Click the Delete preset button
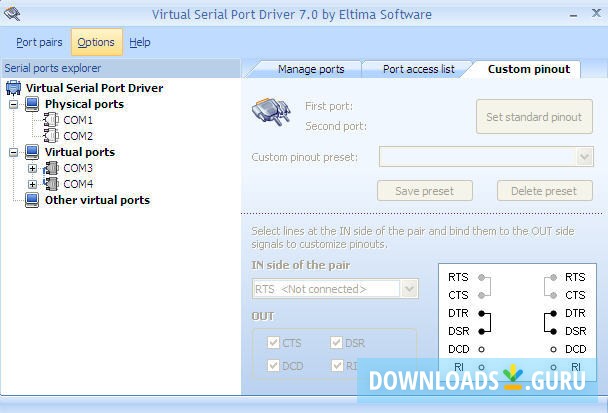The image size is (608, 413). (x=544, y=191)
